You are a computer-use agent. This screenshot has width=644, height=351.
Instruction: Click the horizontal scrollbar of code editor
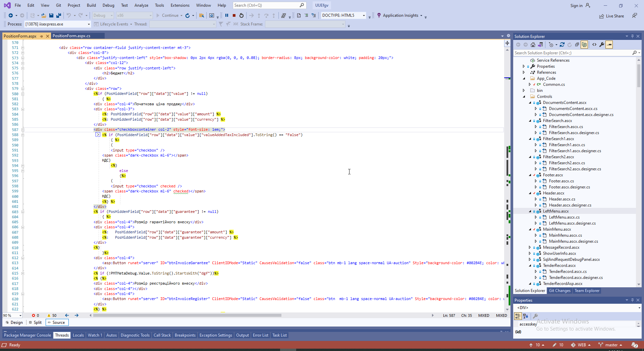point(187,315)
